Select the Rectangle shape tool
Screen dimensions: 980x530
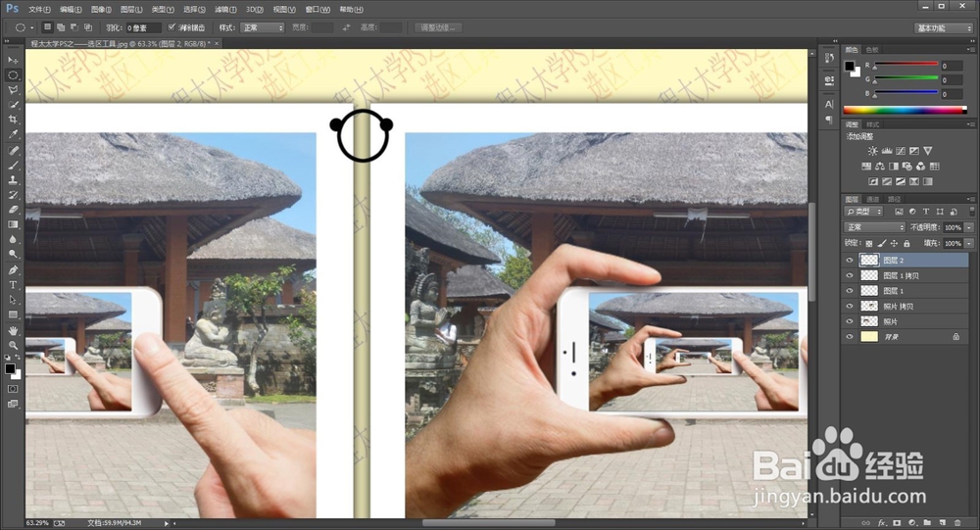pyautogui.click(x=13, y=314)
